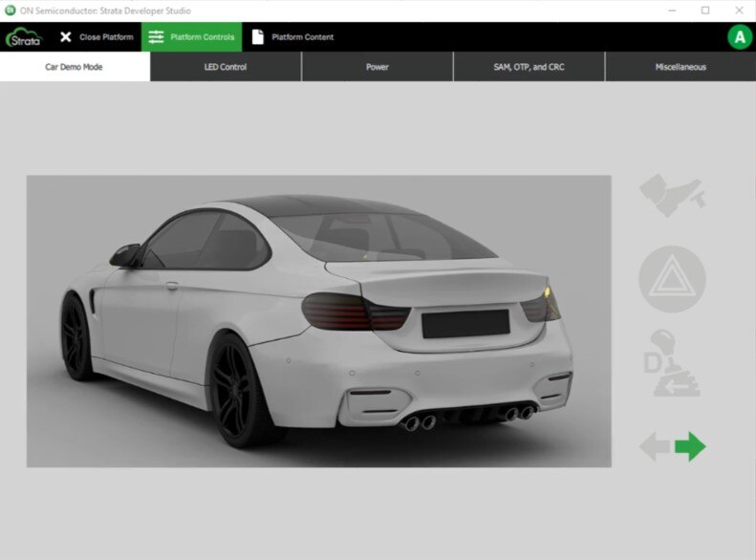Toggle the hazard lights triangle button
This screenshot has width=756, height=560.
(x=672, y=279)
